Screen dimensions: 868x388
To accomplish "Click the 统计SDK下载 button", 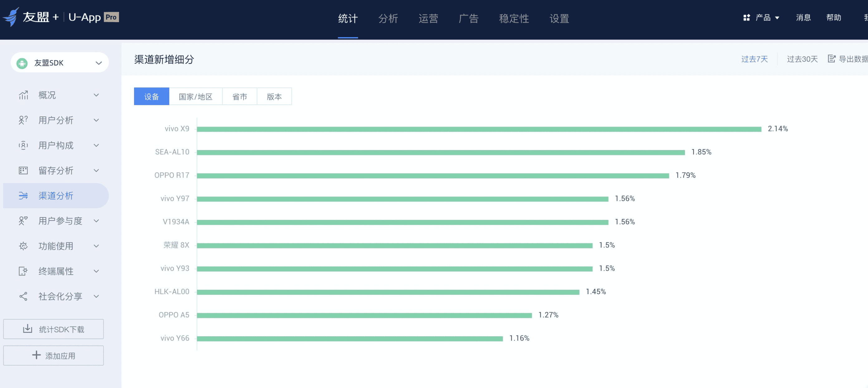I will pos(54,329).
